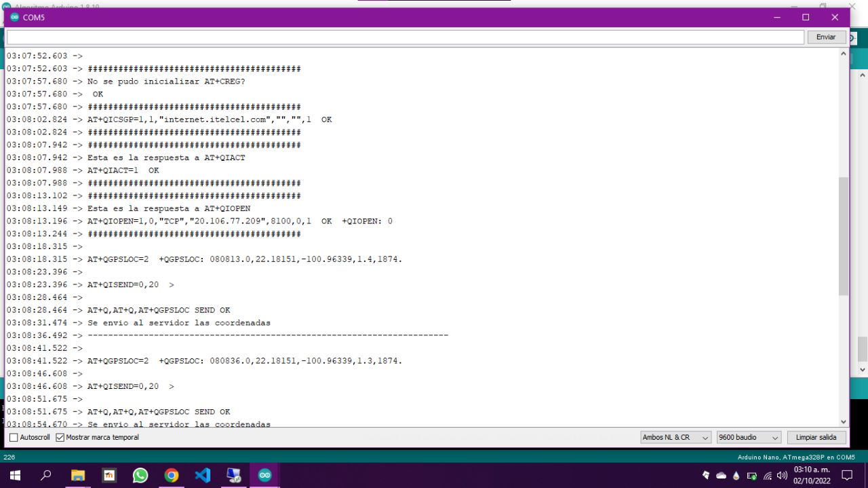The image size is (868, 488).
Task: Click the taskbar clock and date
Action: 811,475
